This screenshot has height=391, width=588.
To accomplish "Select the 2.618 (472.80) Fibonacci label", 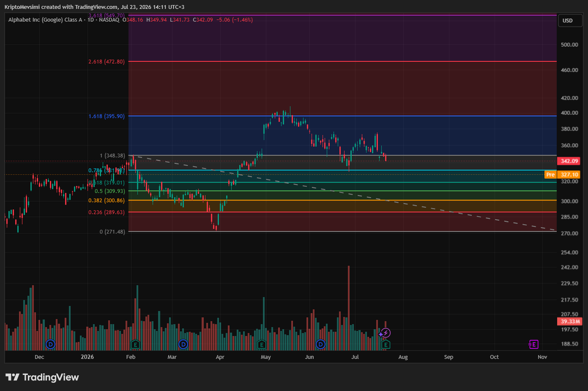I will point(106,62).
